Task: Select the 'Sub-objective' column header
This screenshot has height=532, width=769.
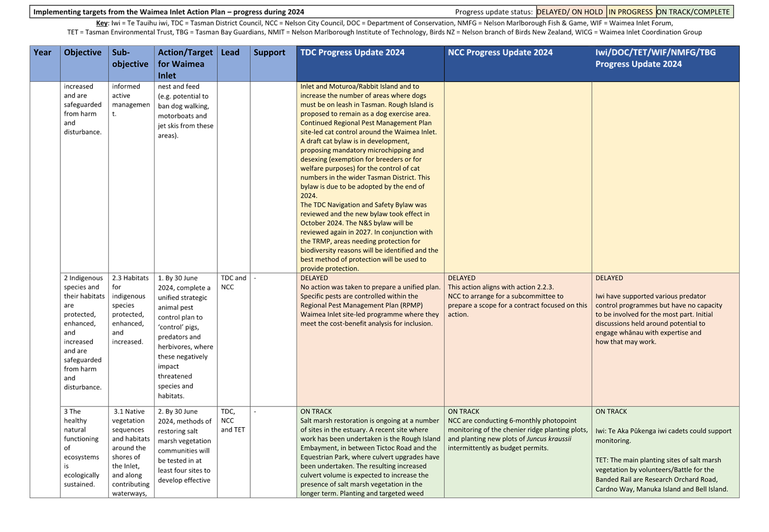Action: click(131, 64)
